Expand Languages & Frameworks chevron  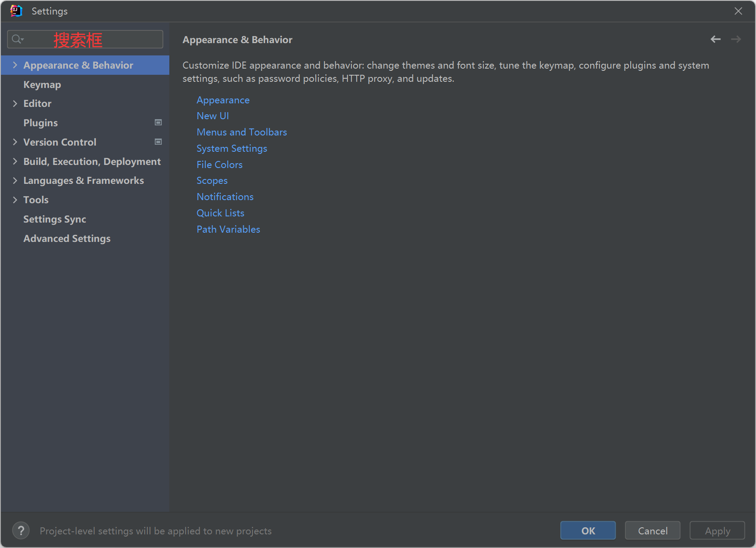[x=15, y=180]
